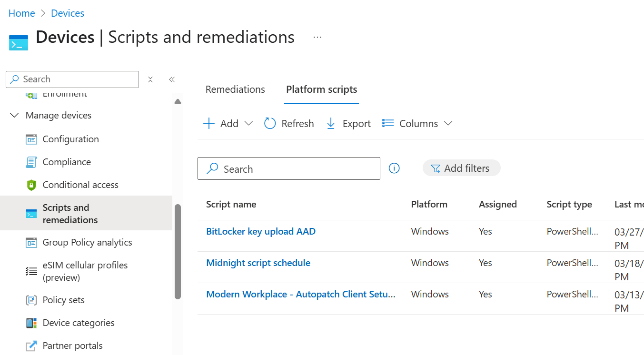The image size is (644, 355).
Task: Focus the sidebar Search field
Action: (72, 79)
